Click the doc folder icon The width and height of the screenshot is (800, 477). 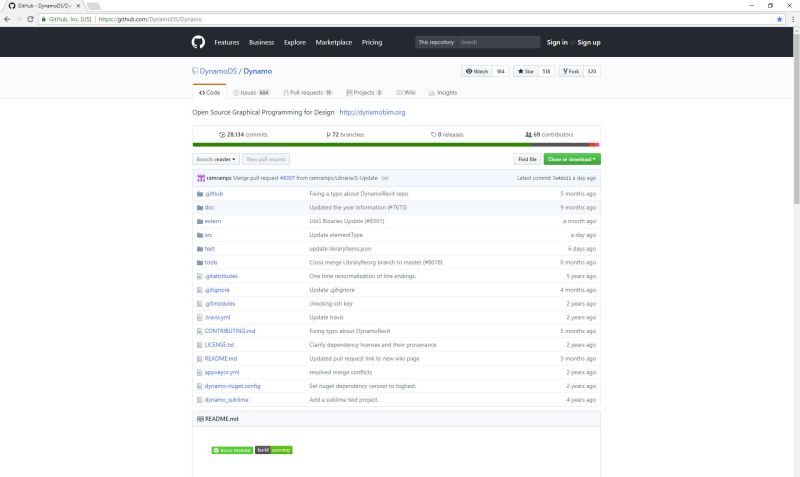[x=200, y=208]
